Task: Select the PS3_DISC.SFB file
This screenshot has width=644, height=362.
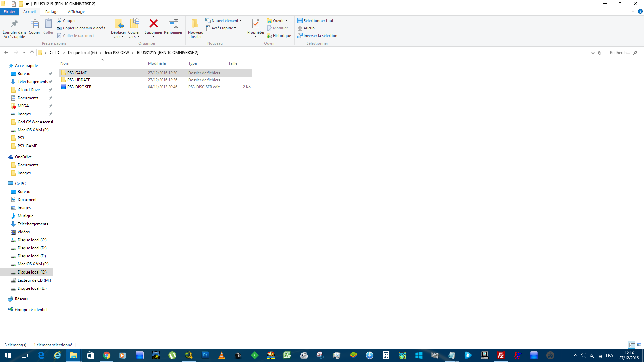Action: coord(156,87)
